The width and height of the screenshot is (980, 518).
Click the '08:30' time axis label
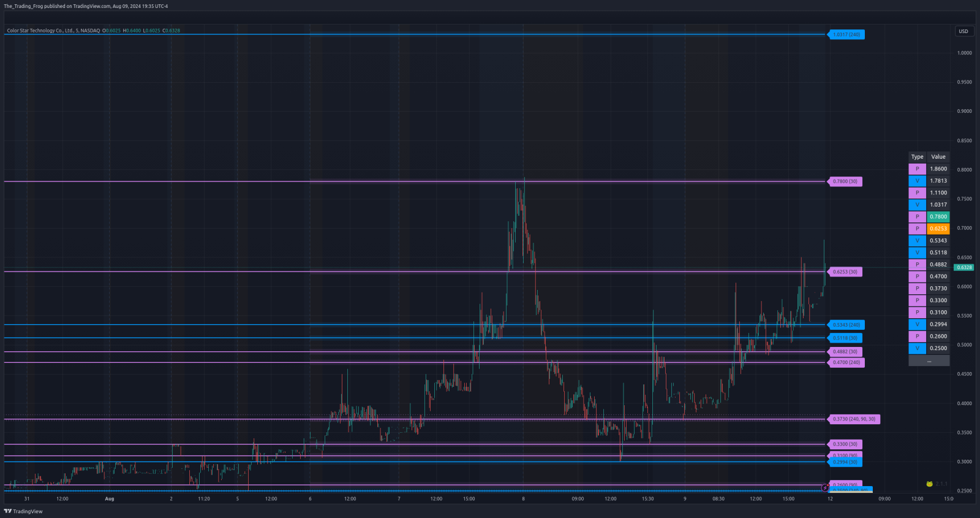(718, 499)
